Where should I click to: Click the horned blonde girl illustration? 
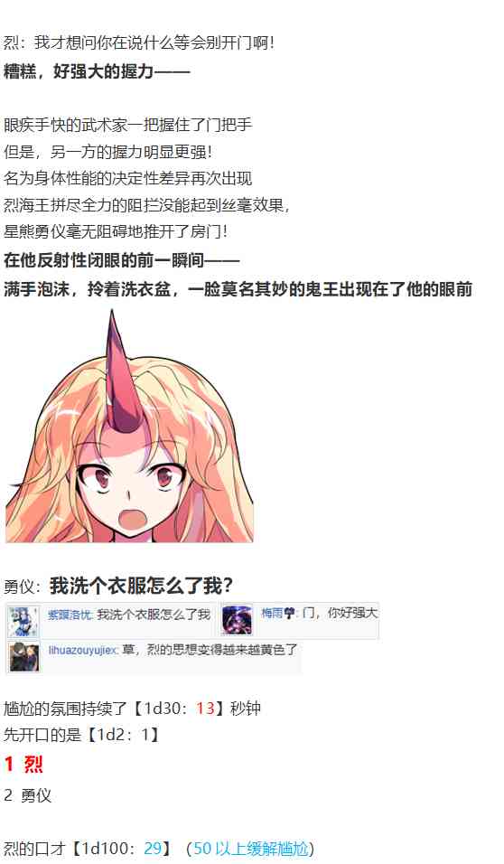[x=129, y=426]
